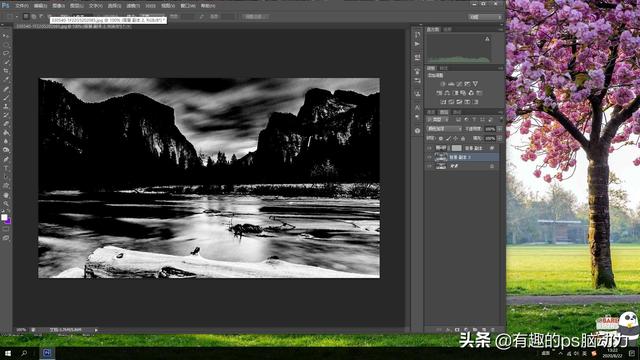Viewport: 640px width, 360px height.
Task: Open the workspace switcher dropdown
Action: point(485,17)
